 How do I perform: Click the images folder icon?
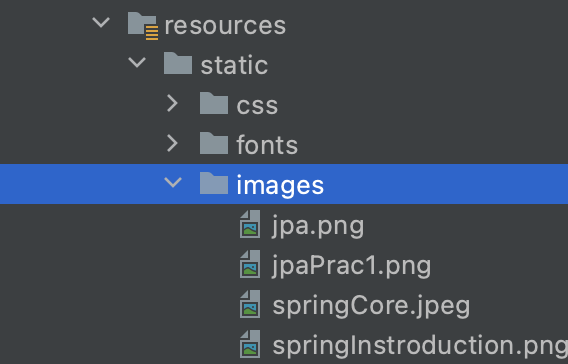pos(214,183)
